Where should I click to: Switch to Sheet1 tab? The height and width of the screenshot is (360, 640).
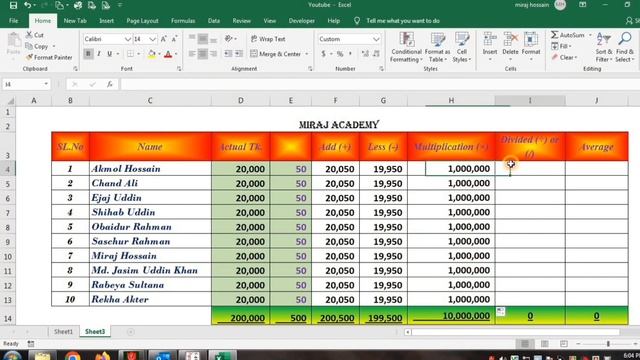[x=63, y=331]
